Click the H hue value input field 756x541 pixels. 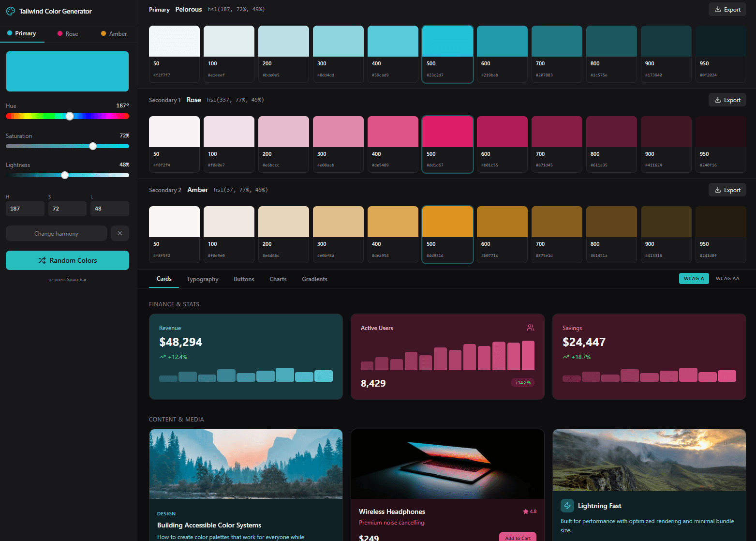(25, 209)
